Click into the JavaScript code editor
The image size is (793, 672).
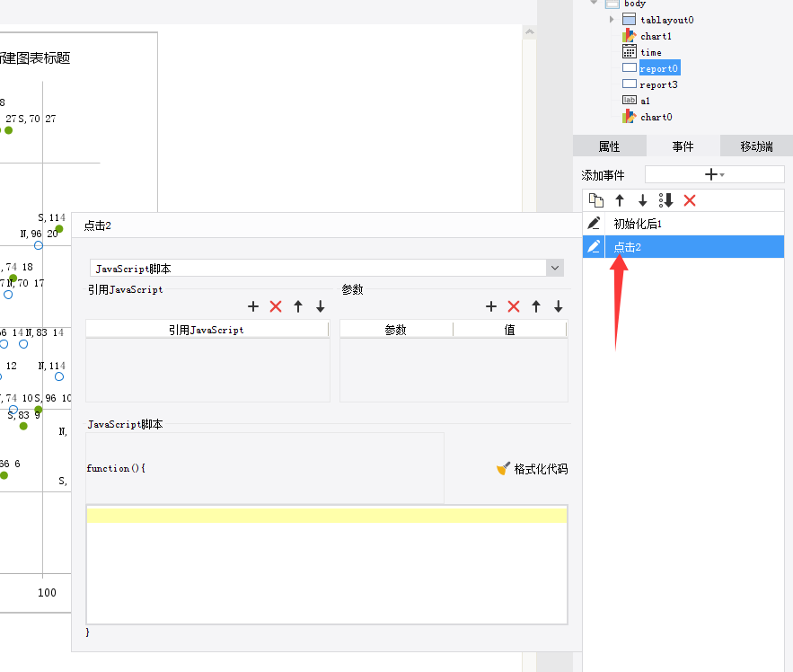tap(327, 565)
